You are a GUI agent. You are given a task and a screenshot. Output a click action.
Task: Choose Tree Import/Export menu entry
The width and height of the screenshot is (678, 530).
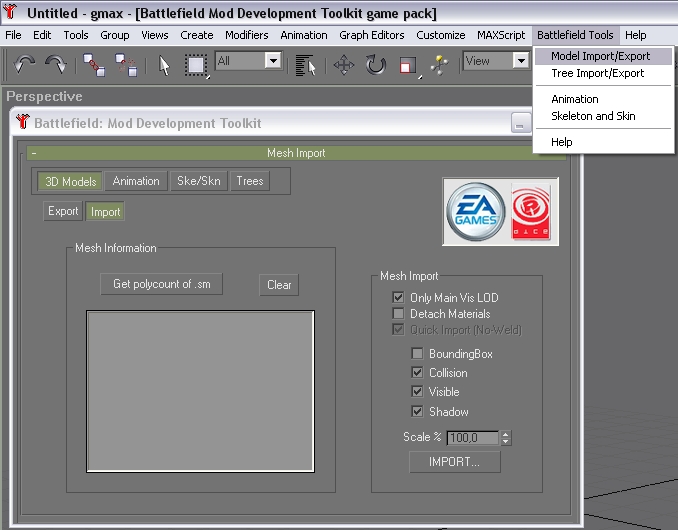tap(603, 73)
